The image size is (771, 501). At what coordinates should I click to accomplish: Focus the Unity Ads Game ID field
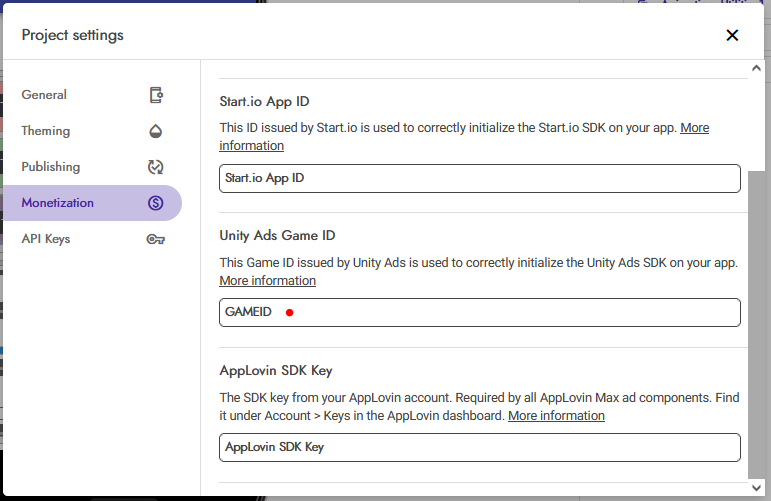click(480, 312)
